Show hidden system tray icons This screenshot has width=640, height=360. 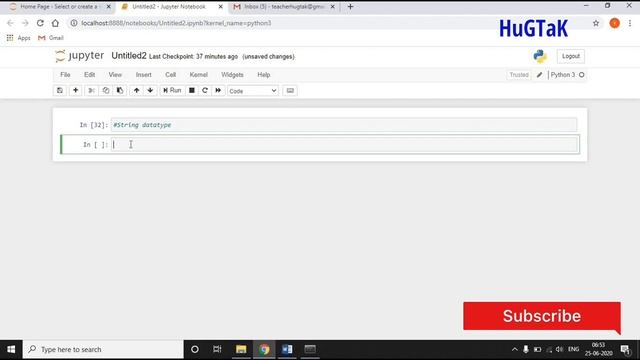click(x=515, y=349)
